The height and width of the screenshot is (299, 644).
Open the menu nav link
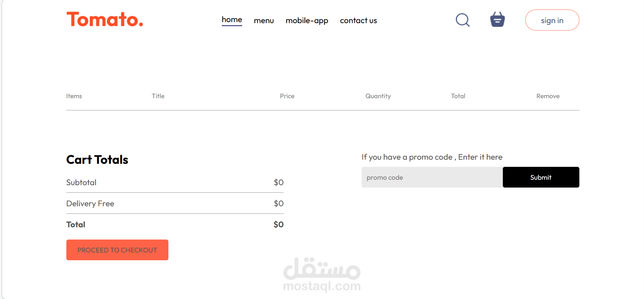(x=264, y=21)
